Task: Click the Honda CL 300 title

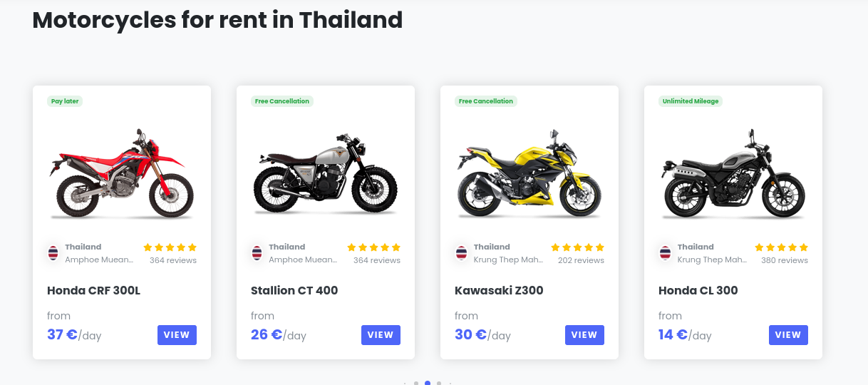Action: click(x=698, y=290)
